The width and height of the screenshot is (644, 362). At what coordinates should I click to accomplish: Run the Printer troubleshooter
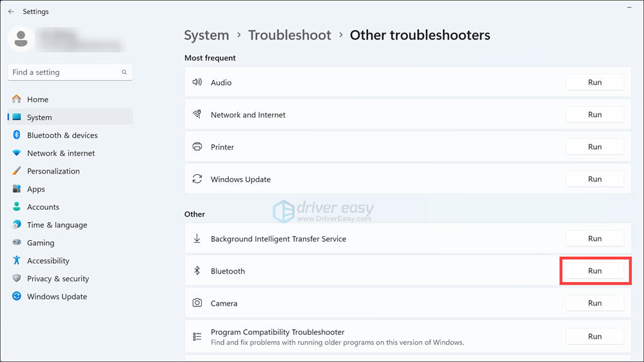(x=594, y=147)
